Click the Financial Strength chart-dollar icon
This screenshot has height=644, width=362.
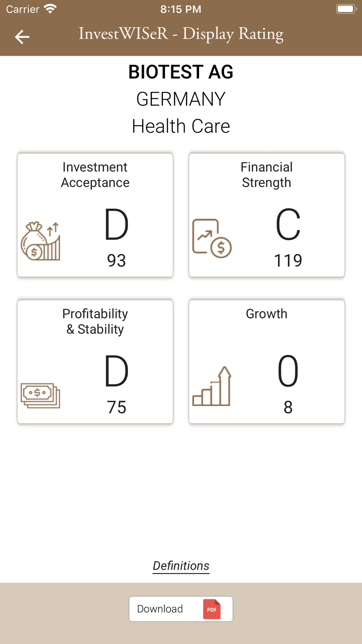pyautogui.click(x=212, y=238)
